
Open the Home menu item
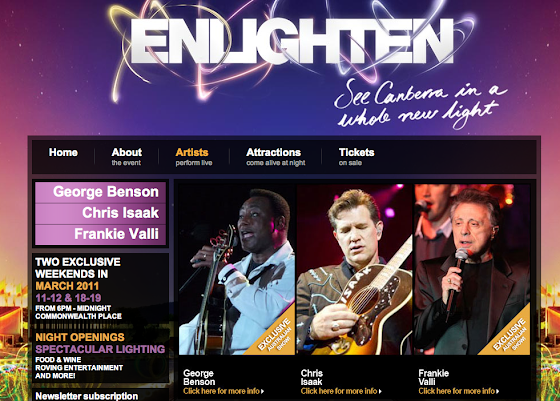coord(63,152)
